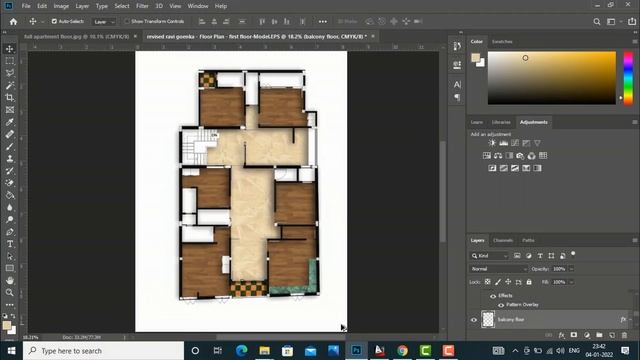Select the Rectangular Marquee tool
The height and width of the screenshot is (360, 640).
(10, 61)
